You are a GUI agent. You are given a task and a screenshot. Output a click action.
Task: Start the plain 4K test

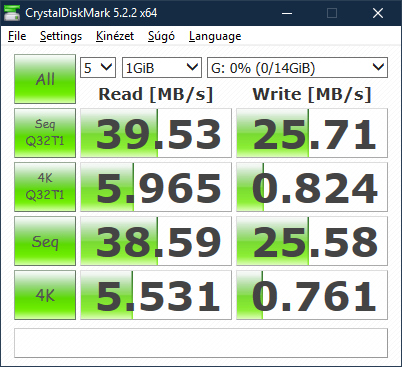point(45,295)
